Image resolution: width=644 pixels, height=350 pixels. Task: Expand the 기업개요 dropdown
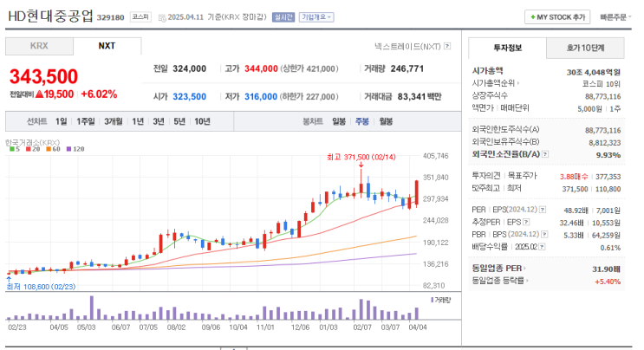click(316, 17)
